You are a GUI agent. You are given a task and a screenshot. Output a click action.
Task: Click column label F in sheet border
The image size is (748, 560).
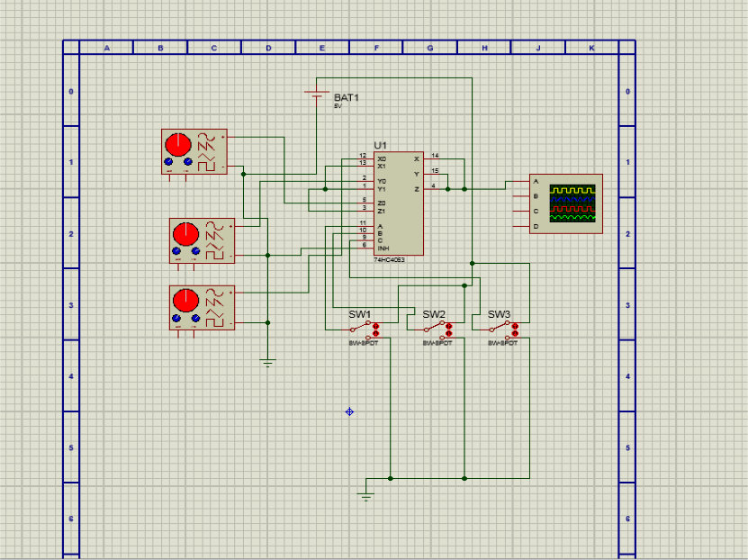376,48
